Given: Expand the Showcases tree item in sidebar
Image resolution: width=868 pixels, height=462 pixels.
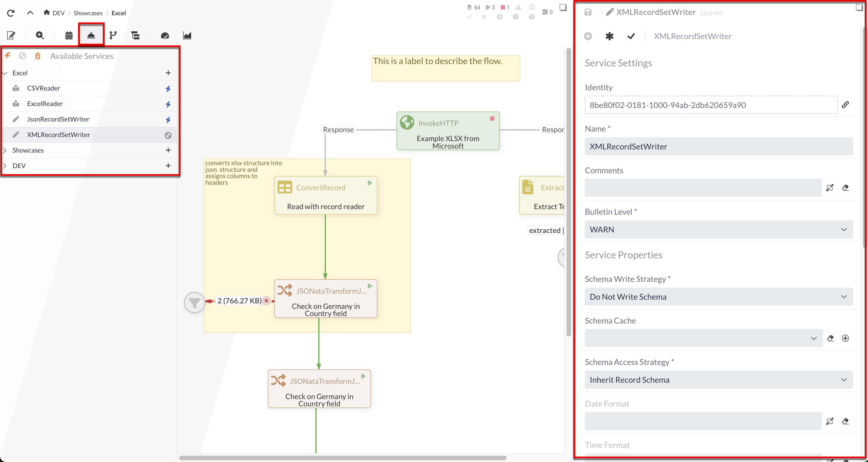Looking at the screenshot, I should [x=5, y=150].
